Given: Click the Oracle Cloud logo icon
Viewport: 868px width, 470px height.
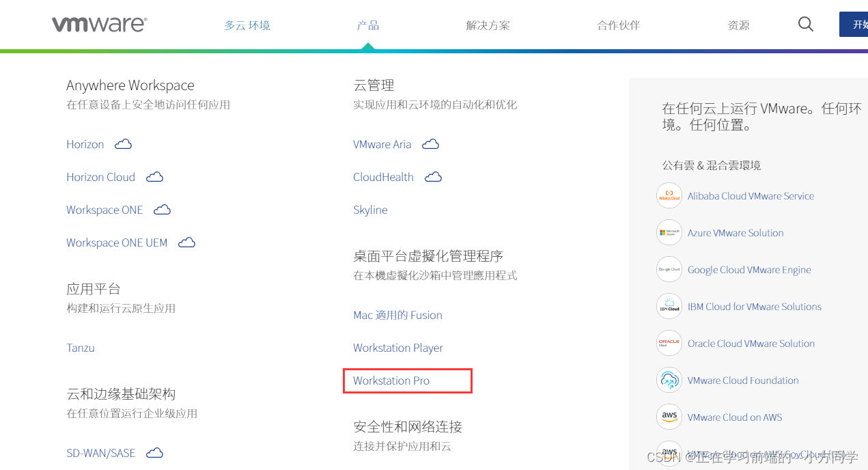Looking at the screenshot, I should coord(669,343).
